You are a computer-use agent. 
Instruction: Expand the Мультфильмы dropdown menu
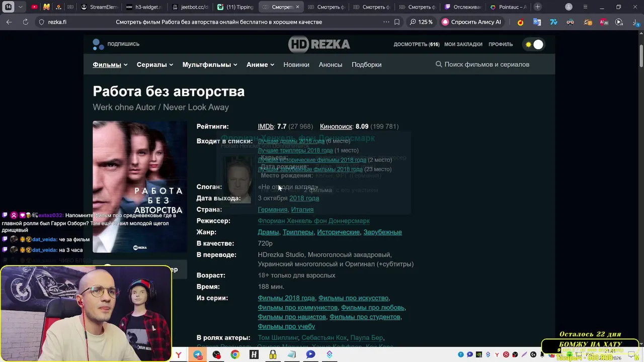(209, 64)
